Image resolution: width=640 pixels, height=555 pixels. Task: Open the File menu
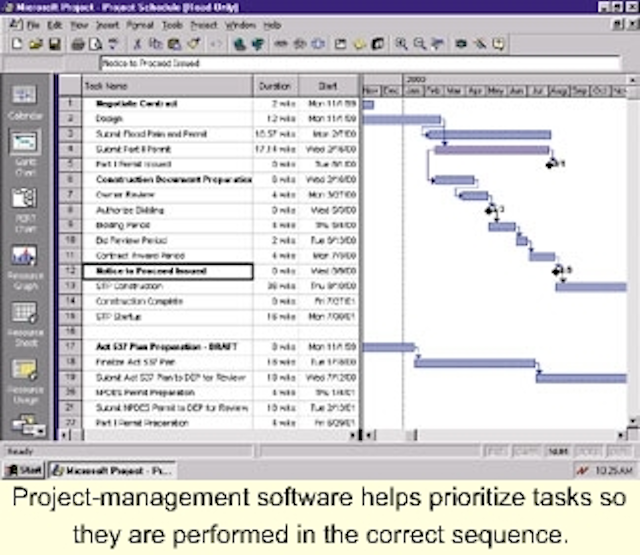[x=33, y=25]
